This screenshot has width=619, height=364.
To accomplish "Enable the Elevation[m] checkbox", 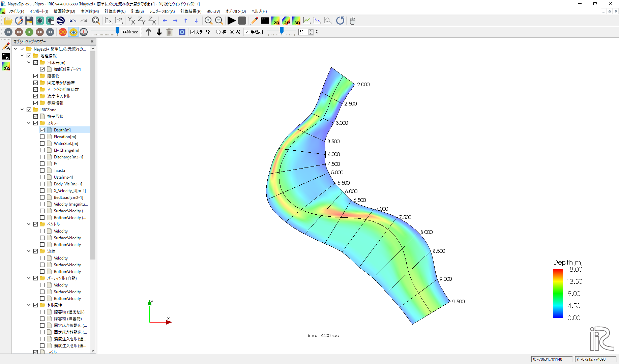I will [42, 137].
